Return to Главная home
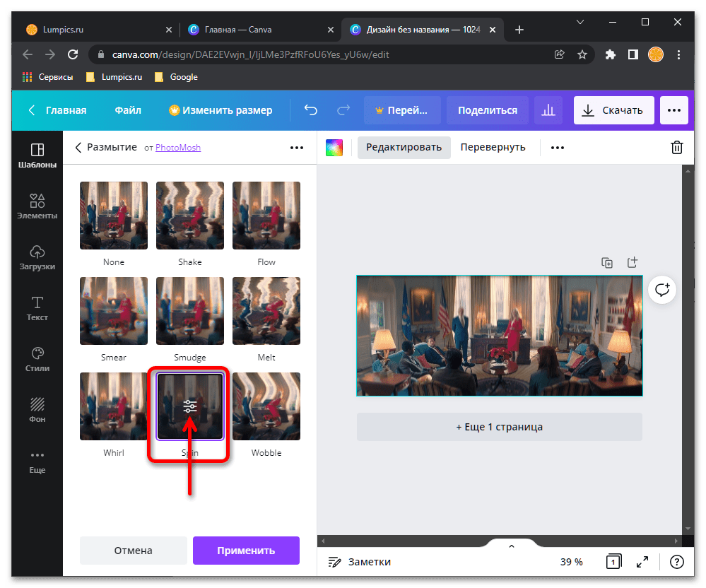706x588 pixels. tap(58, 110)
